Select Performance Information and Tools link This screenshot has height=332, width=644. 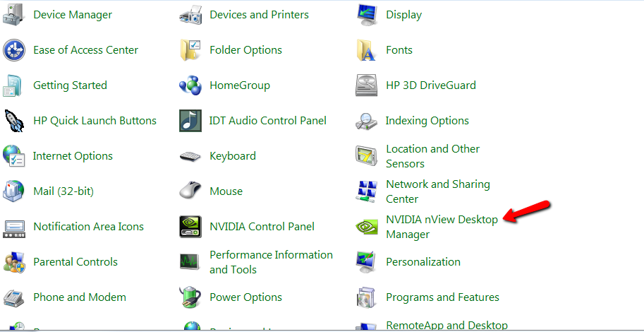point(271,263)
